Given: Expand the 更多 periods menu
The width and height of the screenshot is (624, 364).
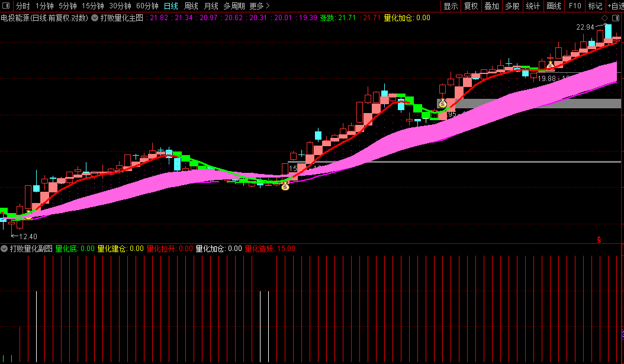Looking at the screenshot, I should [x=259, y=6].
